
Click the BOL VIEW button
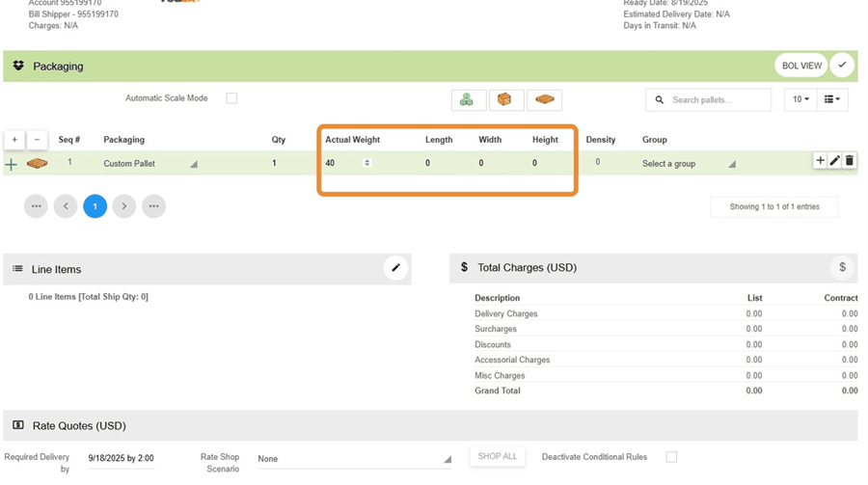tap(801, 66)
